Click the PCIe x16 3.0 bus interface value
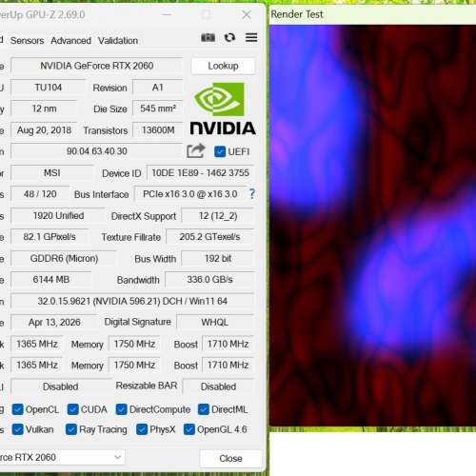This screenshot has height=476, width=476. [190, 194]
